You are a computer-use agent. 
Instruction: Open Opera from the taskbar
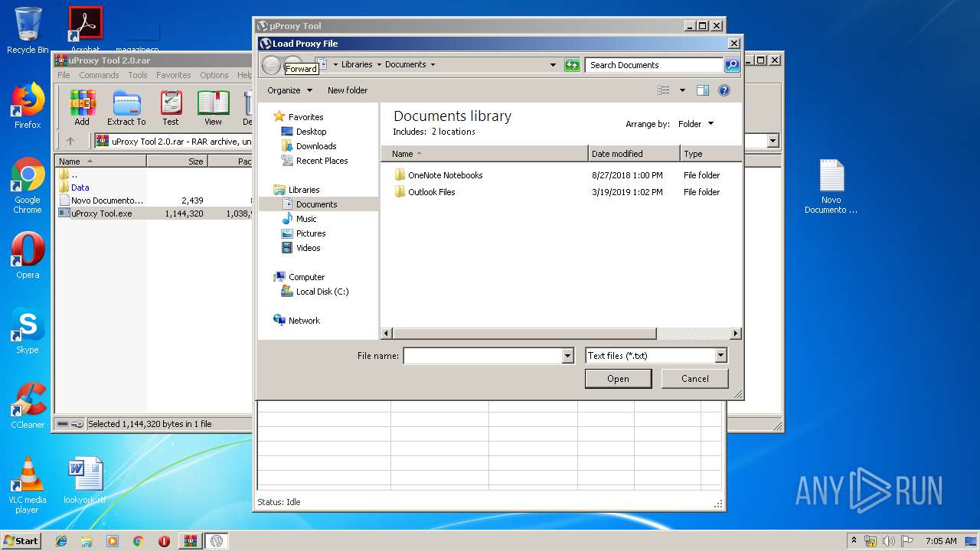tap(164, 541)
